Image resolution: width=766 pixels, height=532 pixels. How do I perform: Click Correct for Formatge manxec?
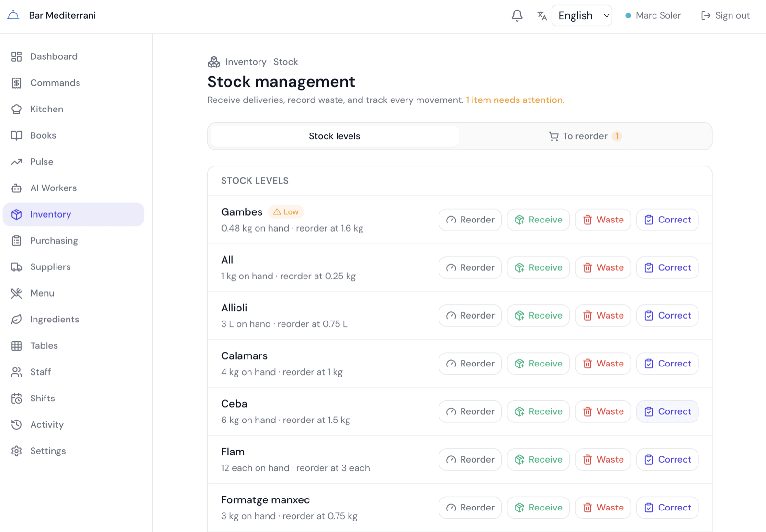tap(667, 508)
